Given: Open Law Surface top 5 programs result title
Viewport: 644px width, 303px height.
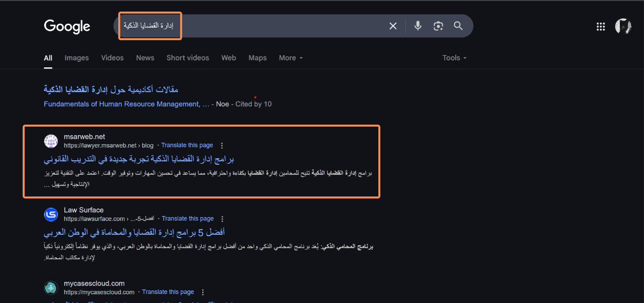Looking at the screenshot, I should click(134, 233).
